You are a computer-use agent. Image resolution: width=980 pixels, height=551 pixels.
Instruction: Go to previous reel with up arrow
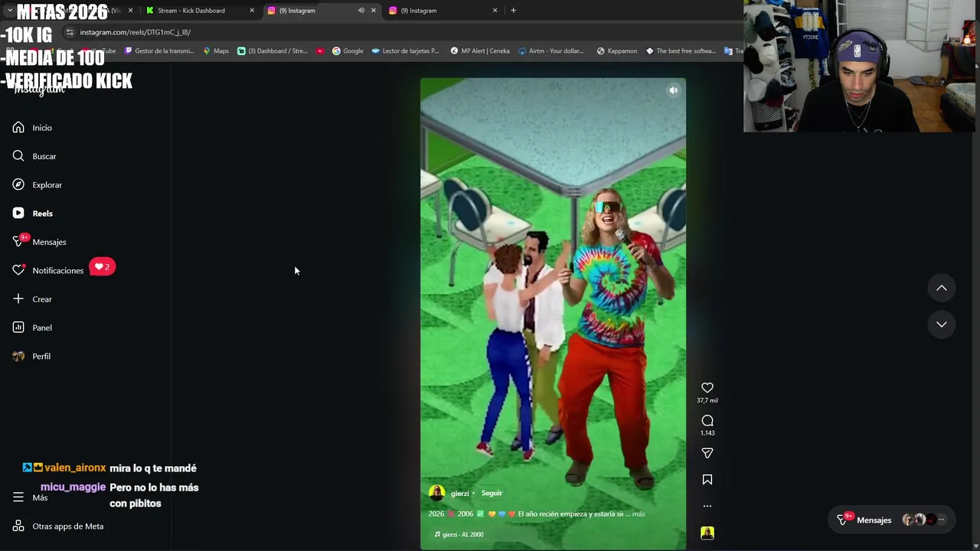(x=942, y=288)
